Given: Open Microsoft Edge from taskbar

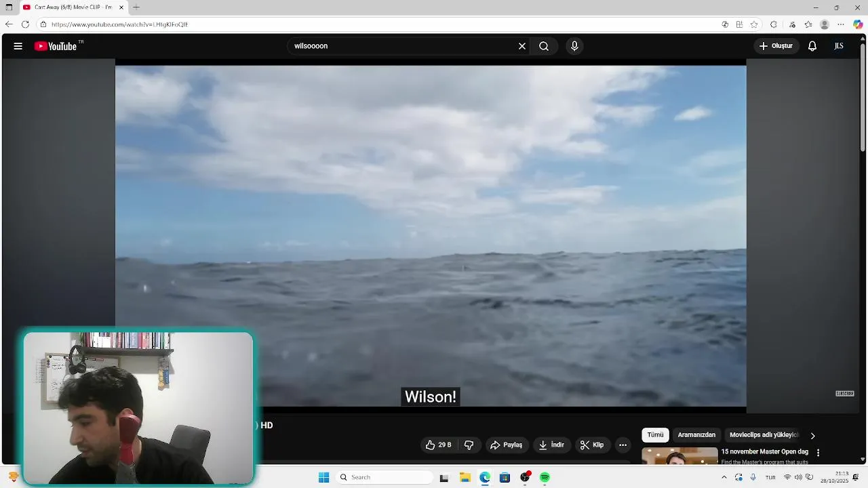Looking at the screenshot, I should pyautogui.click(x=485, y=478).
